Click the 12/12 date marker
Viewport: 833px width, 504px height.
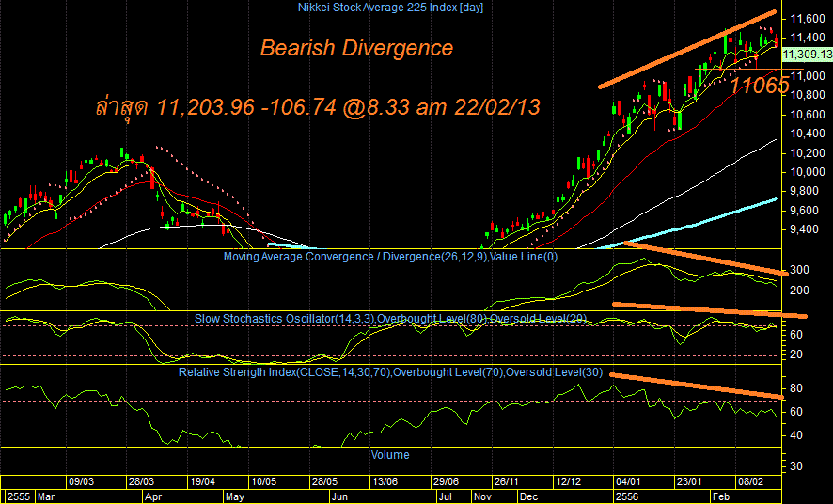tap(569, 482)
